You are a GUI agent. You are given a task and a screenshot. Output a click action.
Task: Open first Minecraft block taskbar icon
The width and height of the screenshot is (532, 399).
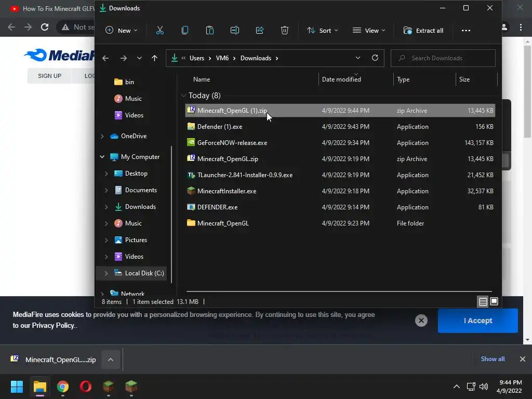click(108, 387)
